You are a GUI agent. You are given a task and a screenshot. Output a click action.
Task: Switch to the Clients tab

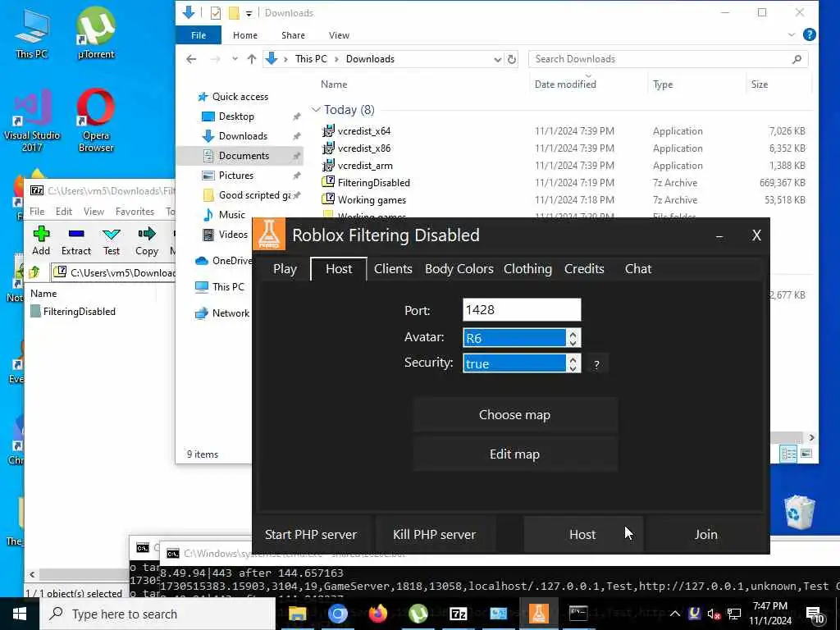coord(393,269)
